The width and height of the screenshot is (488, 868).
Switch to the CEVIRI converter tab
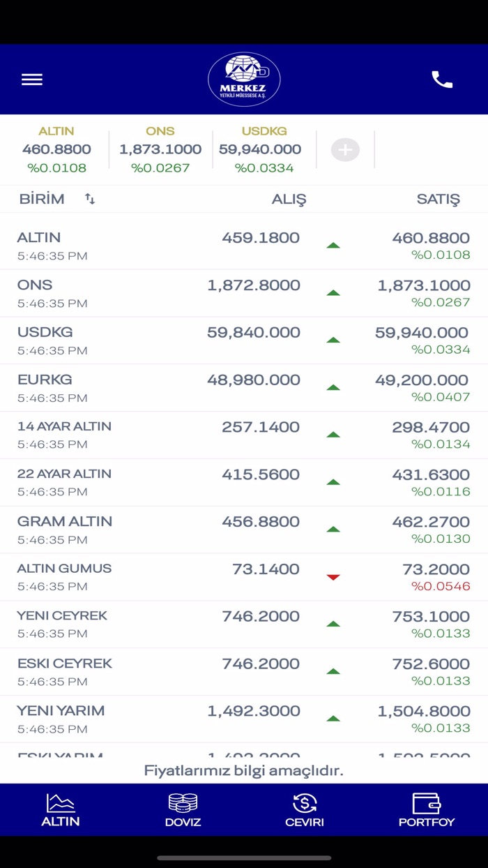pos(305,810)
